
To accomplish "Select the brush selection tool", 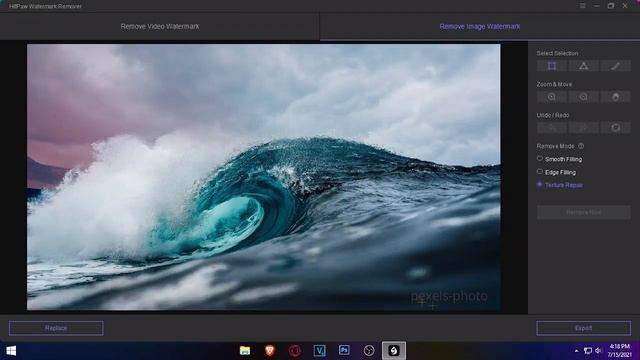I will [x=616, y=66].
